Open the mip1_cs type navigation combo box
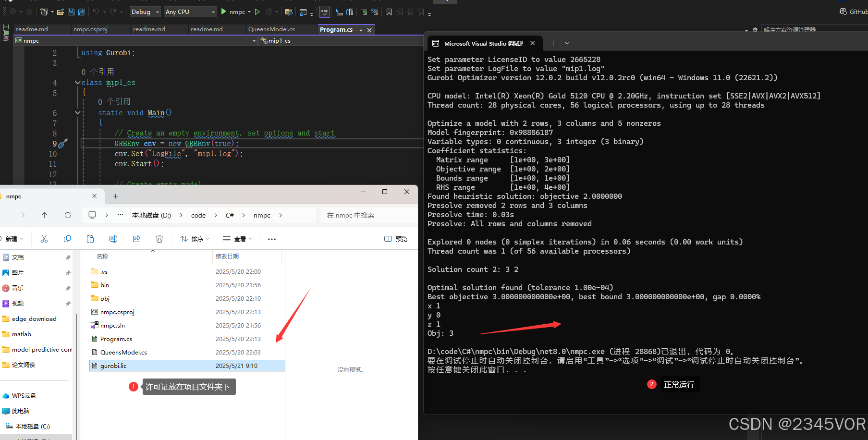868x440 pixels. pyautogui.click(x=341, y=41)
